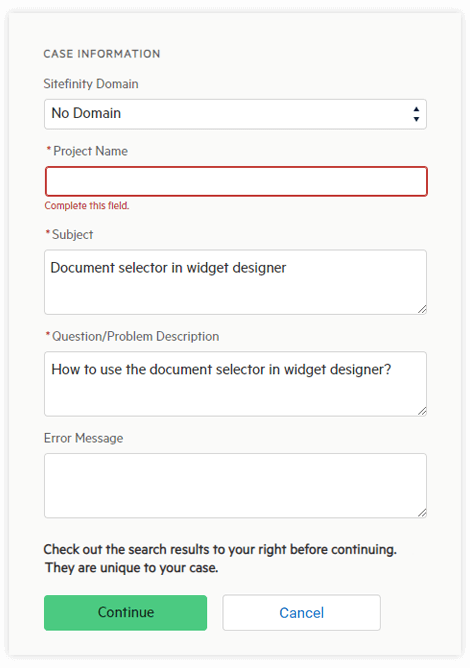This screenshot has height=668, width=470.
Task: Submit the form with the green Continue button
Action: (125, 613)
